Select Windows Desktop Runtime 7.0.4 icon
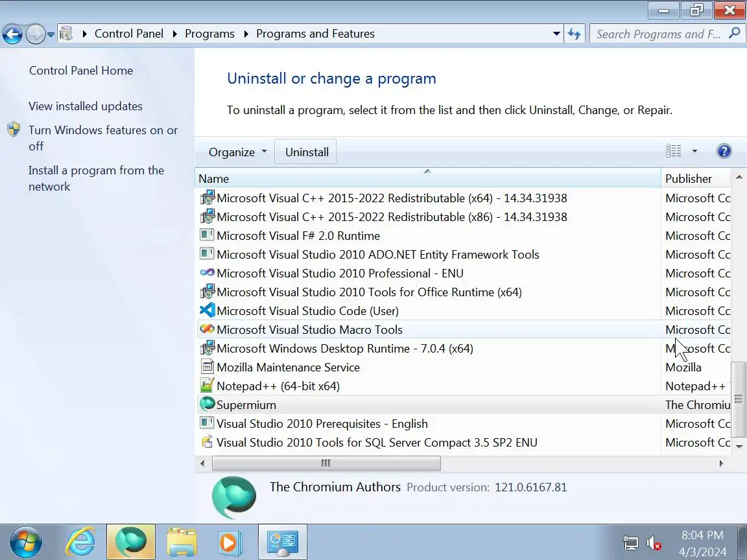This screenshot has width=747, height=560. point(207,347)
